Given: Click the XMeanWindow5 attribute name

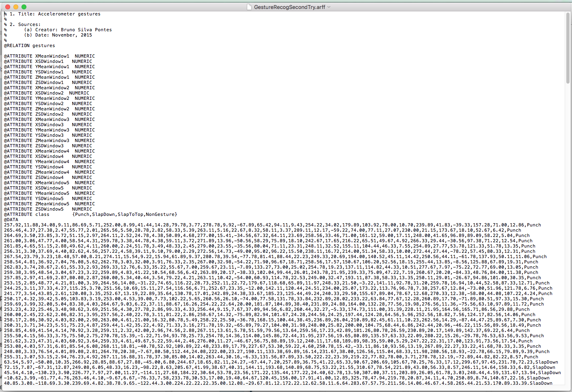Looking at the screenshot, I should (52, 183).
